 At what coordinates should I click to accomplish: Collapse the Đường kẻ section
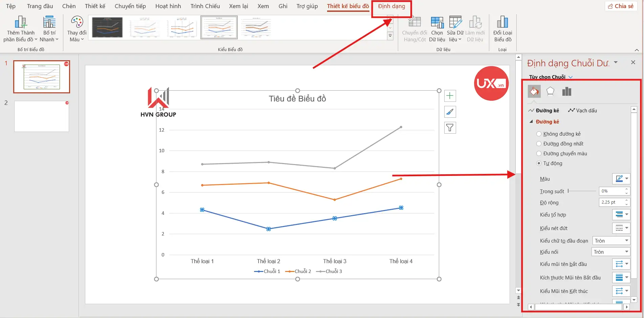tap(531, 122)
